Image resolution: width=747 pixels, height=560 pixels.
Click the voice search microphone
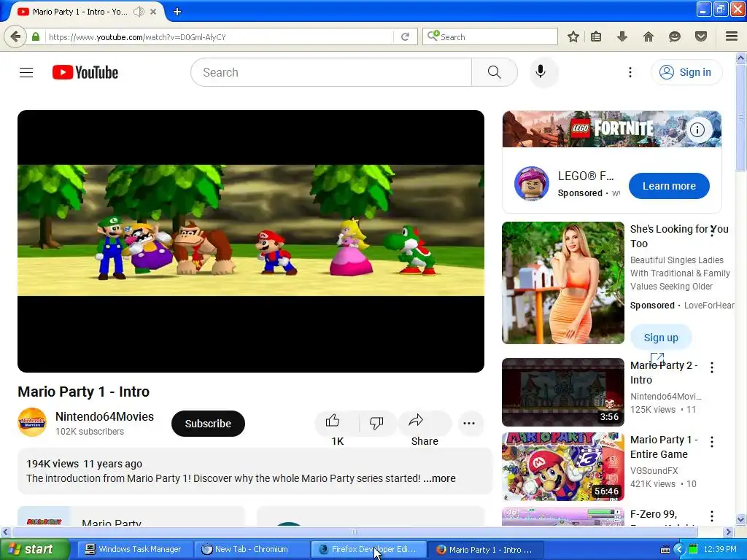(x=541, y=72)
